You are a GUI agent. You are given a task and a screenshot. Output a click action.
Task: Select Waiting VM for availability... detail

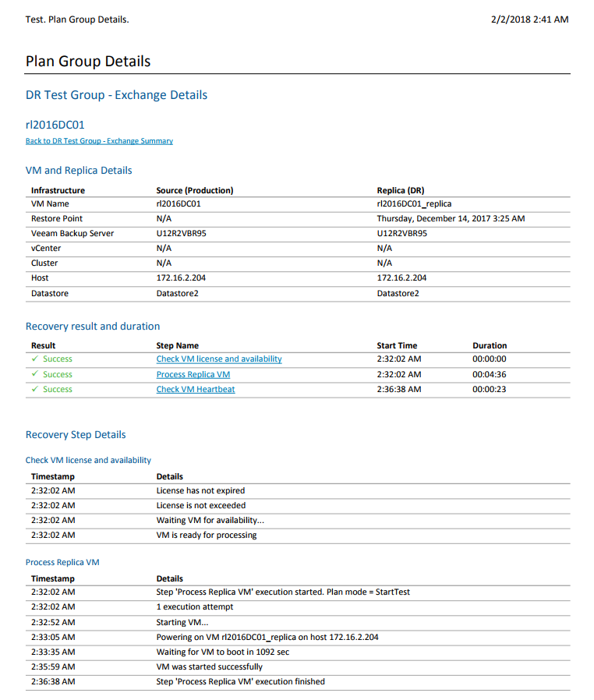pos(210,520)
